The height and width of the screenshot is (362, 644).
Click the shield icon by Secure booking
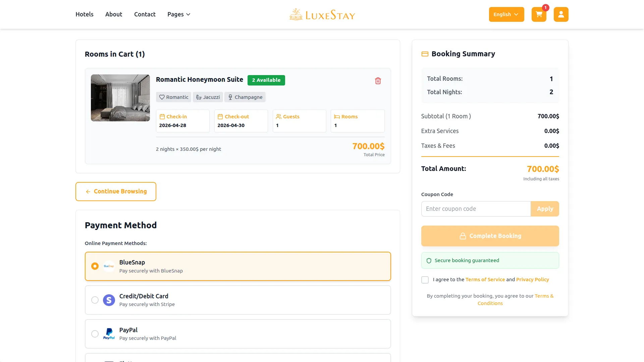pos(429,261)
